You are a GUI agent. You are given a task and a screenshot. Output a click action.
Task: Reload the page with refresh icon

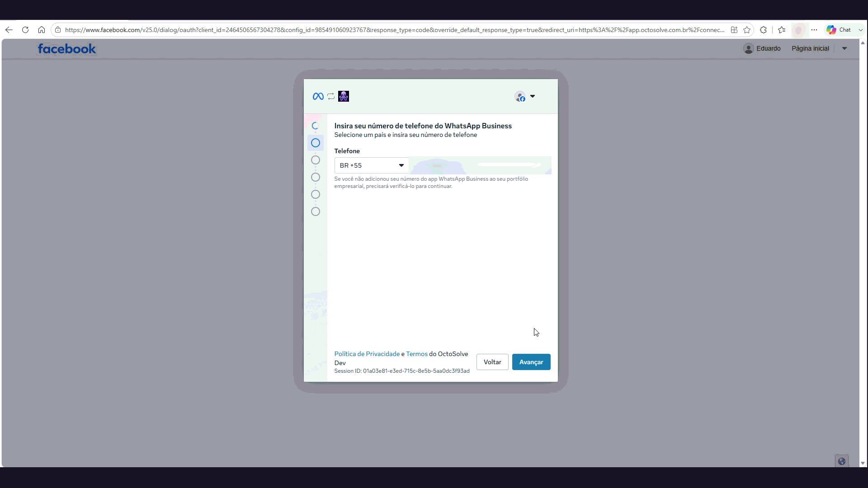pos(25,30)
